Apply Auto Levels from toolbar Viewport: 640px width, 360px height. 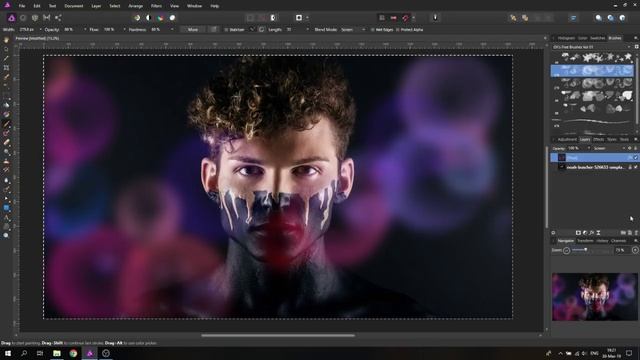[137, 18]
